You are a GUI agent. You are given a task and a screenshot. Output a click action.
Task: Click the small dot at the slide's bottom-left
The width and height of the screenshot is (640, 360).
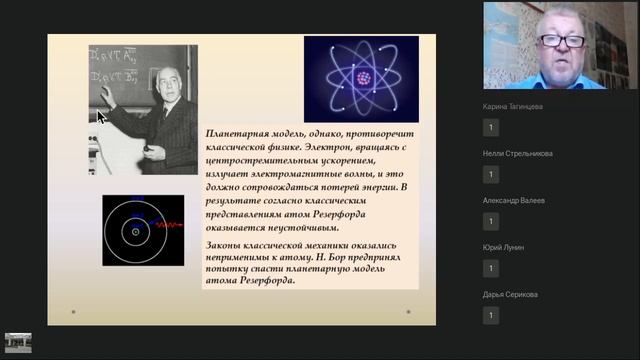pyautogui.click(x=73, y=312)
